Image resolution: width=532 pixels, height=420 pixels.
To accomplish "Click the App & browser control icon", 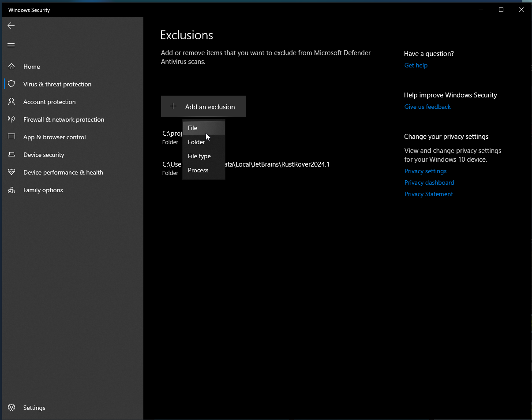I will click(11, 137).
